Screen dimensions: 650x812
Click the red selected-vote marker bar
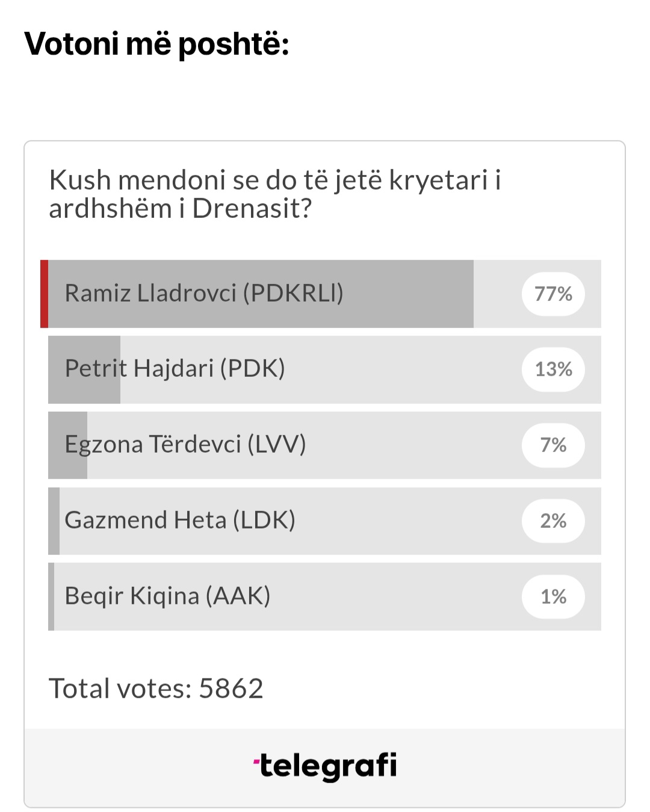pyautogui.click(x=44, y=294)
